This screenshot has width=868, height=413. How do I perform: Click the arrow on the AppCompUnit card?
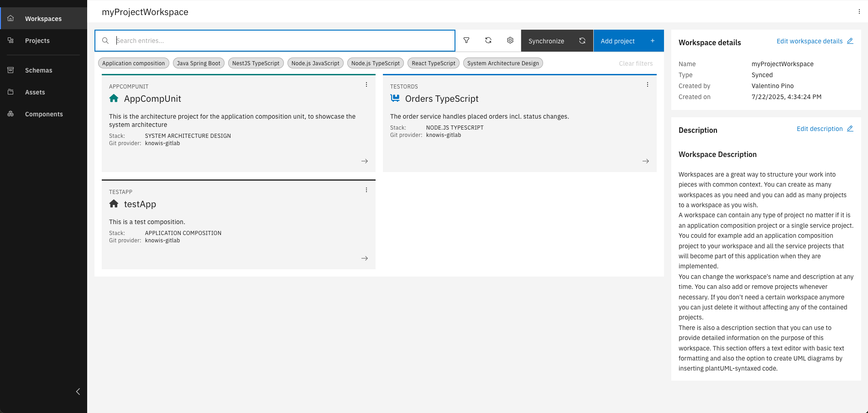point(365,161)
